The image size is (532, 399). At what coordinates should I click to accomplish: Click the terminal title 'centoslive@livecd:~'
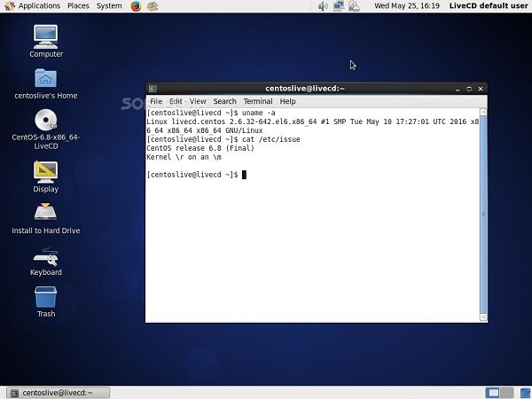click(305, 89)
